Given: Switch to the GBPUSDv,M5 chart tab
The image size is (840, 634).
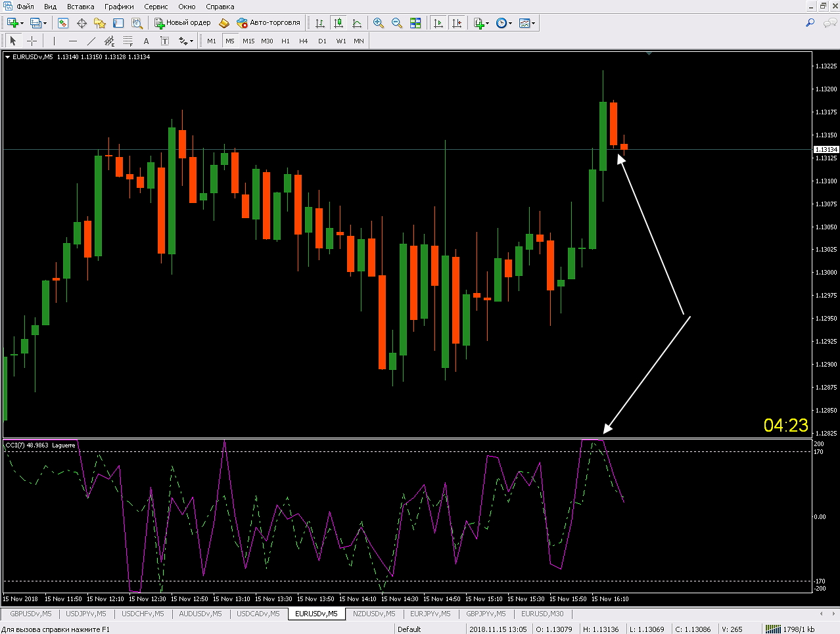Looking at the screenshot, I should coord(30,614).
